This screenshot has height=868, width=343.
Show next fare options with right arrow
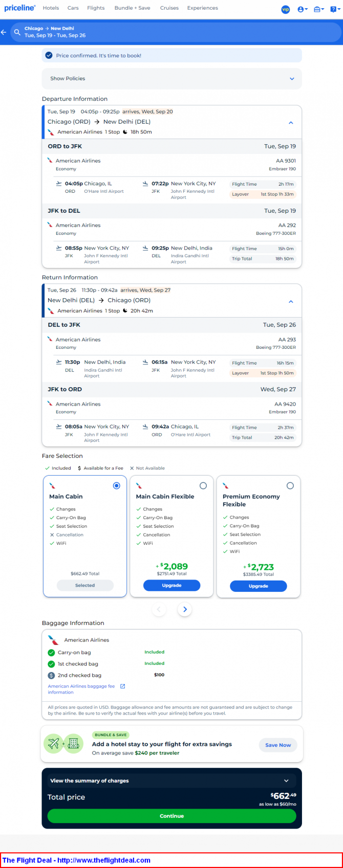click(x=185, y=609)
